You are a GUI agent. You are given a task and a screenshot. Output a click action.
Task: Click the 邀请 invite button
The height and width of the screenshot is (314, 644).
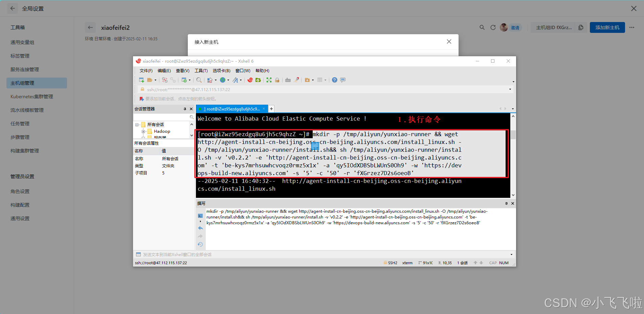click(x=515, y=28)
